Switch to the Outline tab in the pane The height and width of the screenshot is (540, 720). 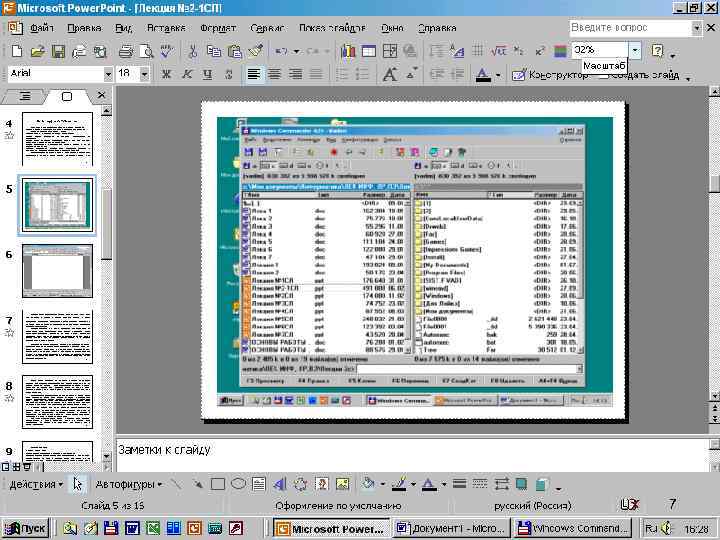[25, 96]
